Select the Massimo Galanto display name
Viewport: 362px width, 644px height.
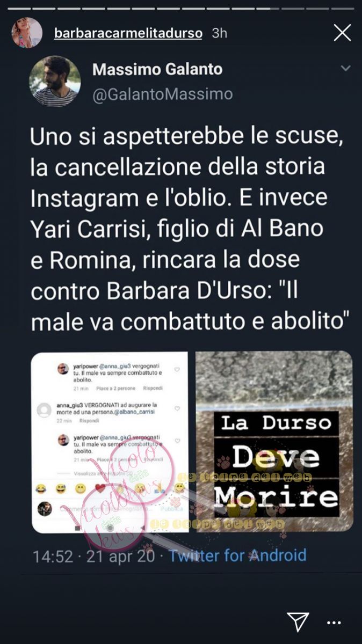click(x=157, y=69)
